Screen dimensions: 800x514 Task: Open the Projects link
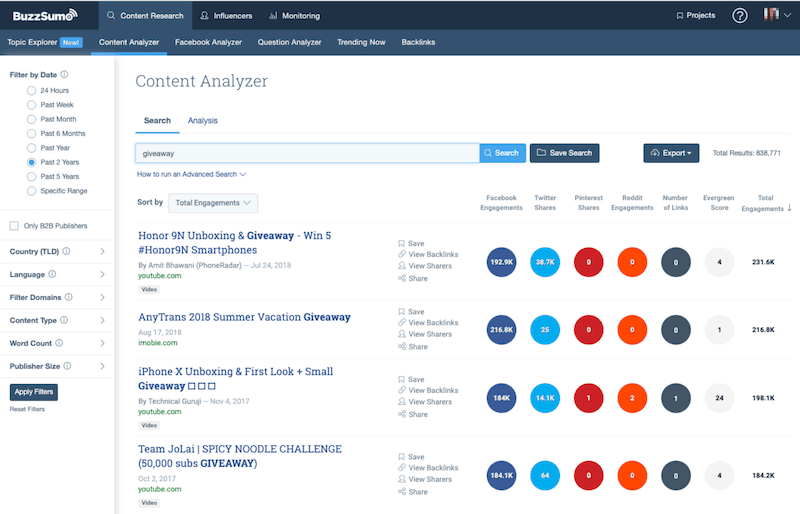[695, 15]
